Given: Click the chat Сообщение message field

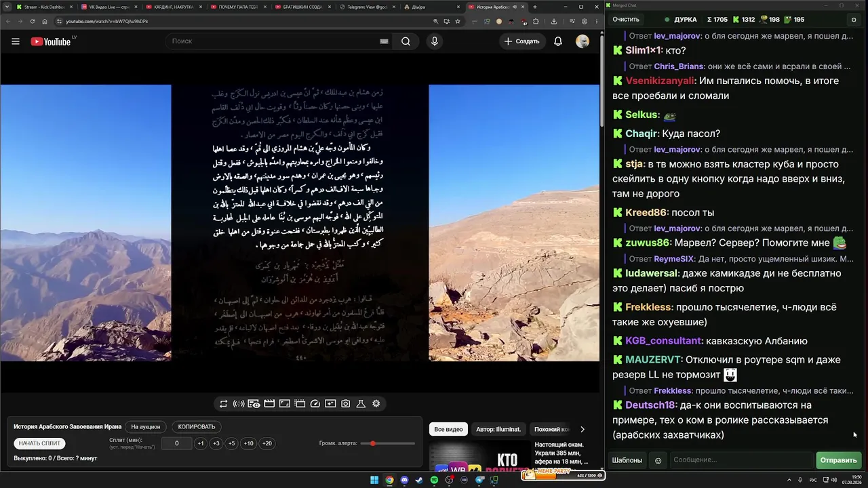Looking at the screenshot, I should 741,460.
